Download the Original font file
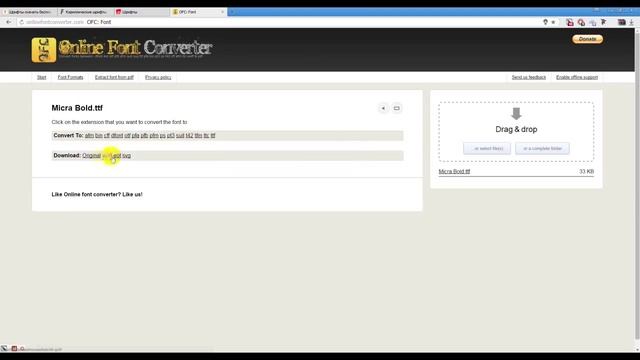Image resolution: width=640 pixels, height=360 pixels. point(91,156)
